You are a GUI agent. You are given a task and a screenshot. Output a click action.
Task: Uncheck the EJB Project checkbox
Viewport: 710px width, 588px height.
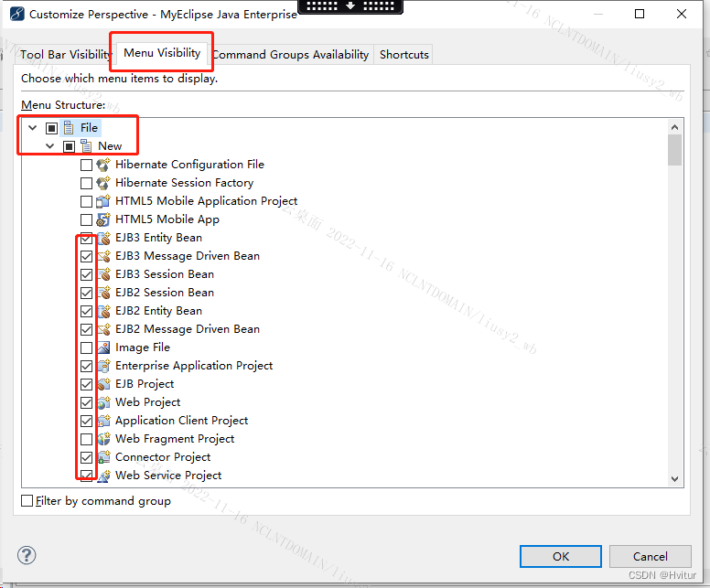[86, 384]
